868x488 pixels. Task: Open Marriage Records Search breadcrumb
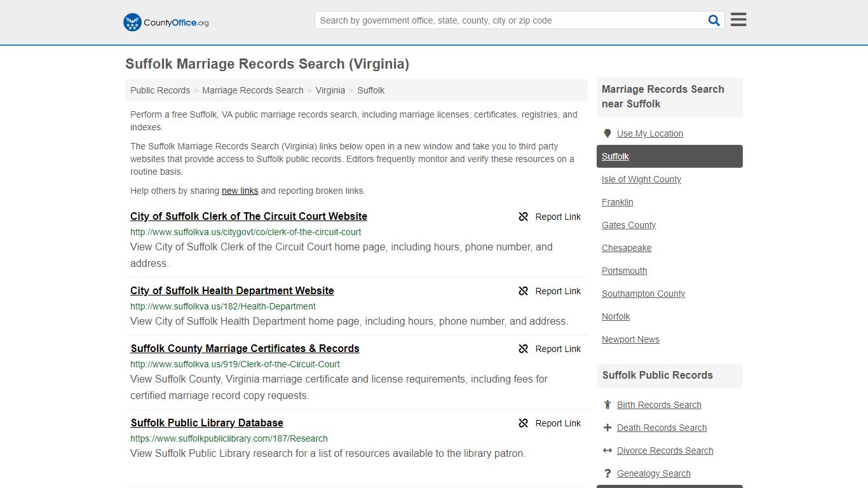(x=253, y=90)
